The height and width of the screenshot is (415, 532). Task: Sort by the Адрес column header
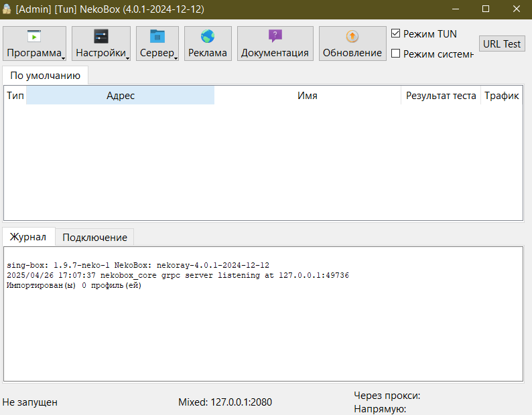(121, 96)
